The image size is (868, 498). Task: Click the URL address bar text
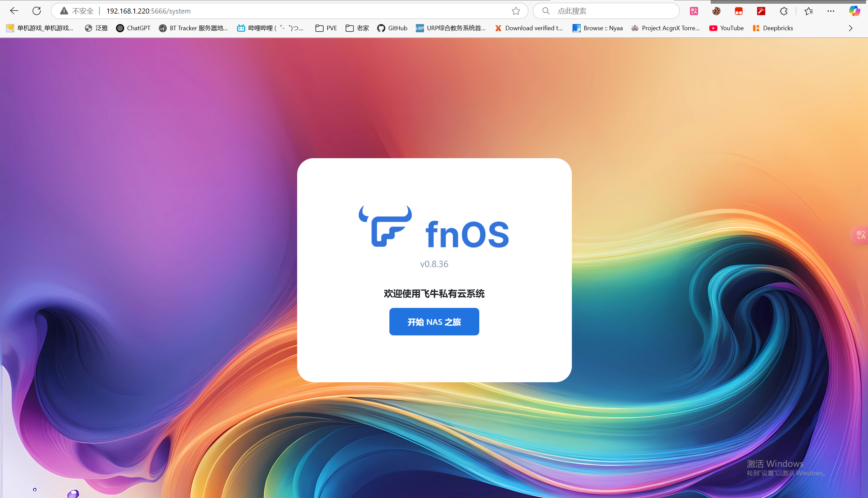[148, 11]
